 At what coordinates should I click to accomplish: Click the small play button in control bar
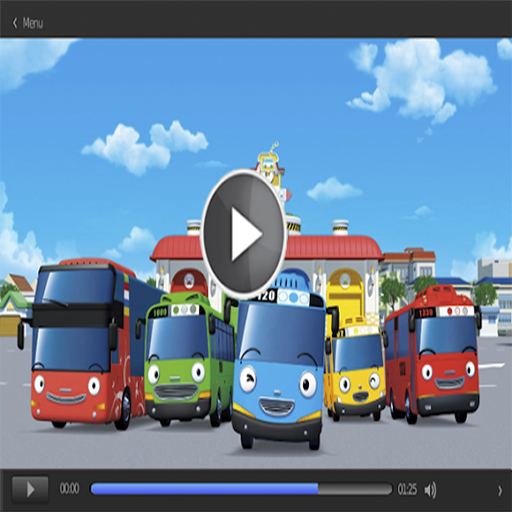30,489
